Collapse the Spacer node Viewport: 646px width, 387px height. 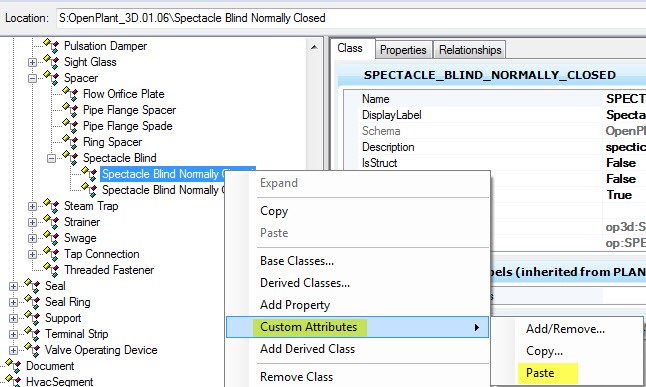point(32,78)
